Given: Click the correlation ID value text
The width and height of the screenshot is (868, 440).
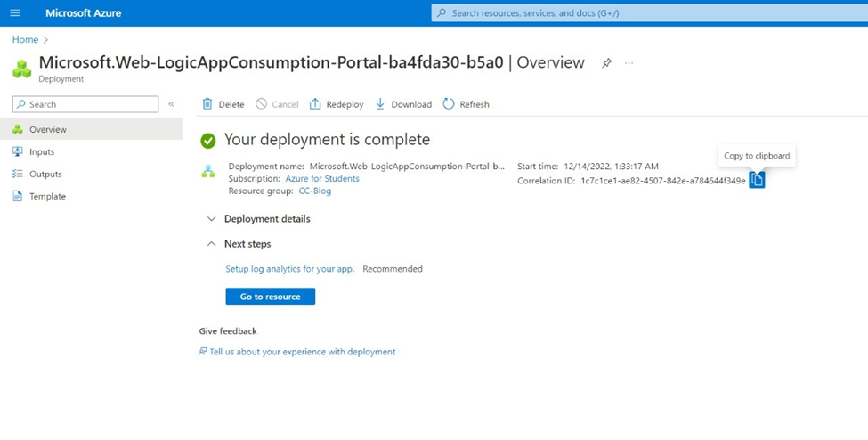Looking at the screenshot, I should tap(662, 181).
